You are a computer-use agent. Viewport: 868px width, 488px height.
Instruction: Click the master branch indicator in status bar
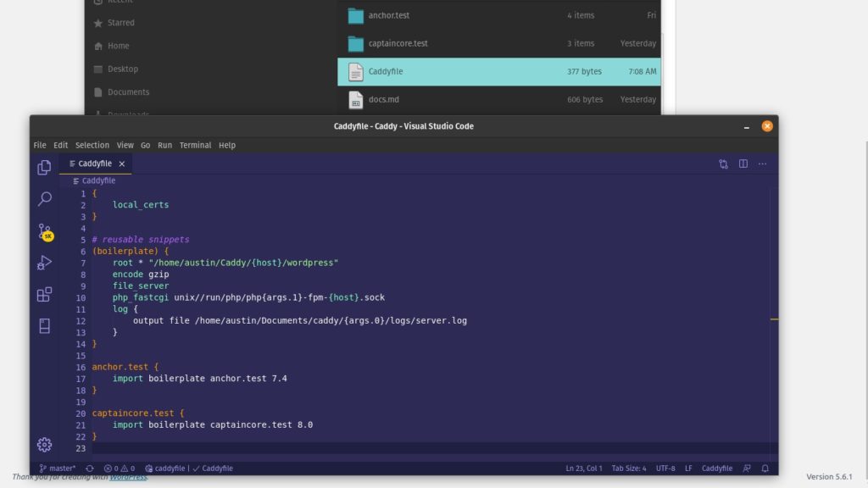tap(58, 468)
